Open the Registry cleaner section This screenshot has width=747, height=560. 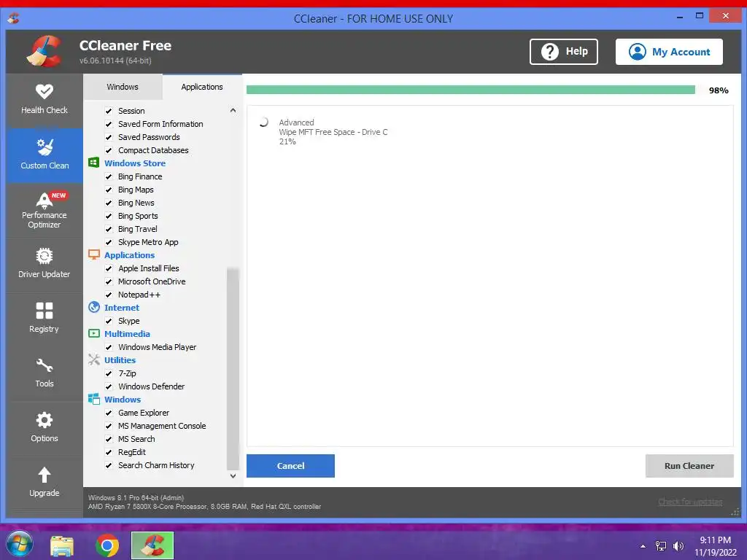tap(44, 319)
